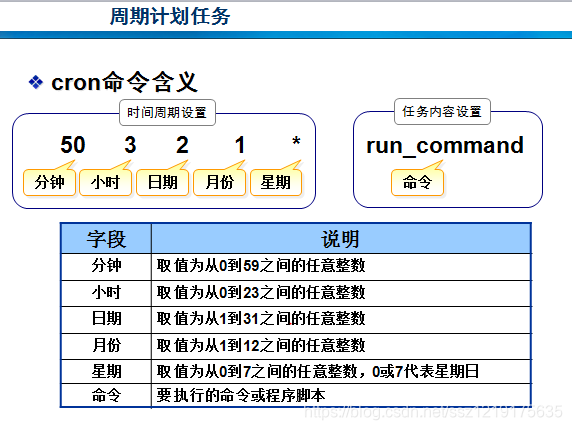572x430 pixels.
Task: Click the 任务内容设置 label box
Action: (x=442, y=111)
